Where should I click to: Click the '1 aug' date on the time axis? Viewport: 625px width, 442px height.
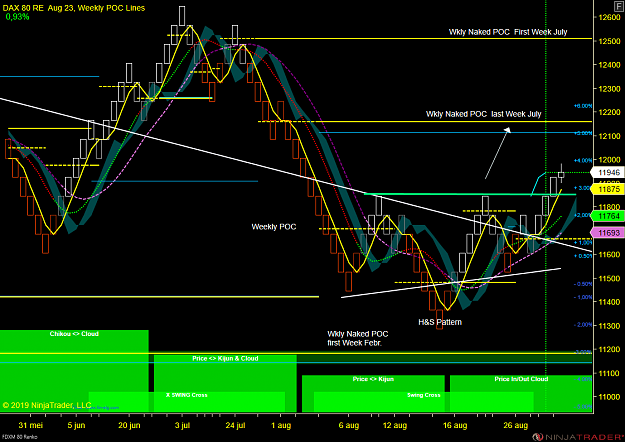tap(281, 425)
